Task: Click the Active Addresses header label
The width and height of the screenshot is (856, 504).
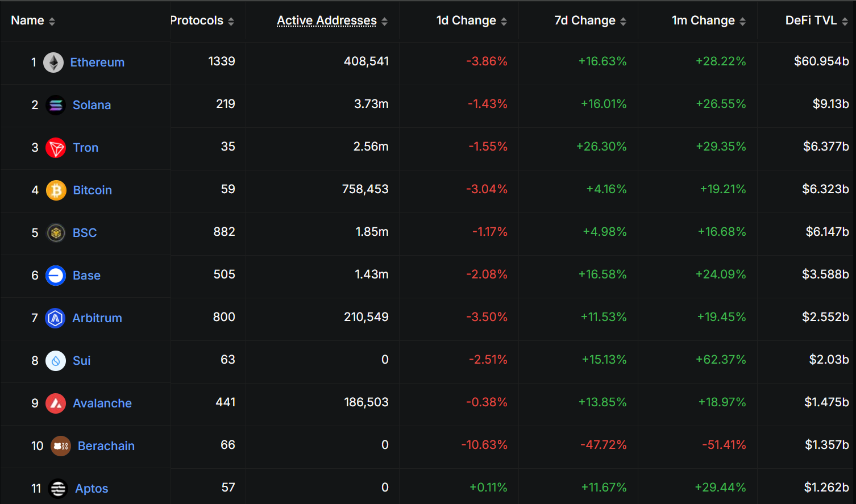Action: (327, 20)
